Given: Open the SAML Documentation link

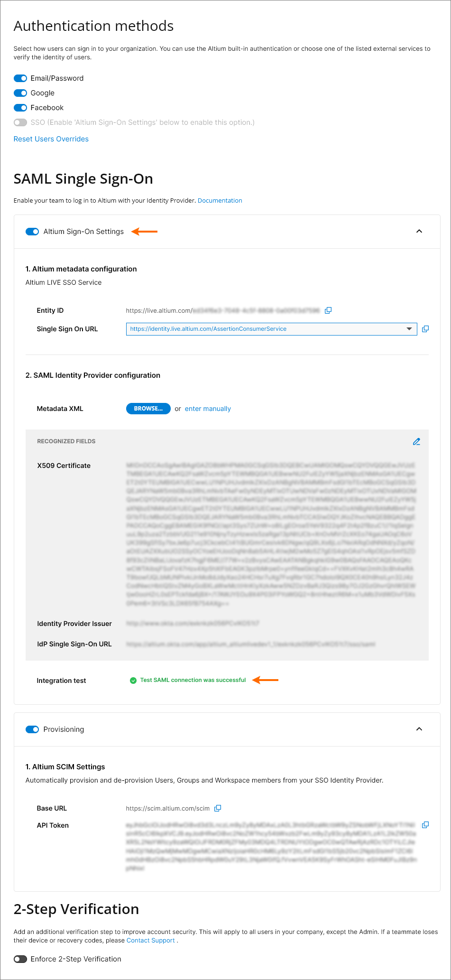Looking at the screenshot, I should [x=220, y=201].
